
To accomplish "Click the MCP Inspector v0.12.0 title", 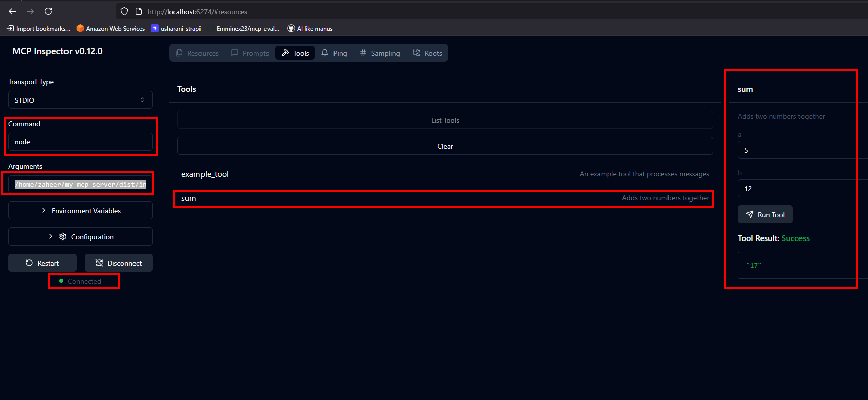I will pyautogui.click(x=57, y=51).
